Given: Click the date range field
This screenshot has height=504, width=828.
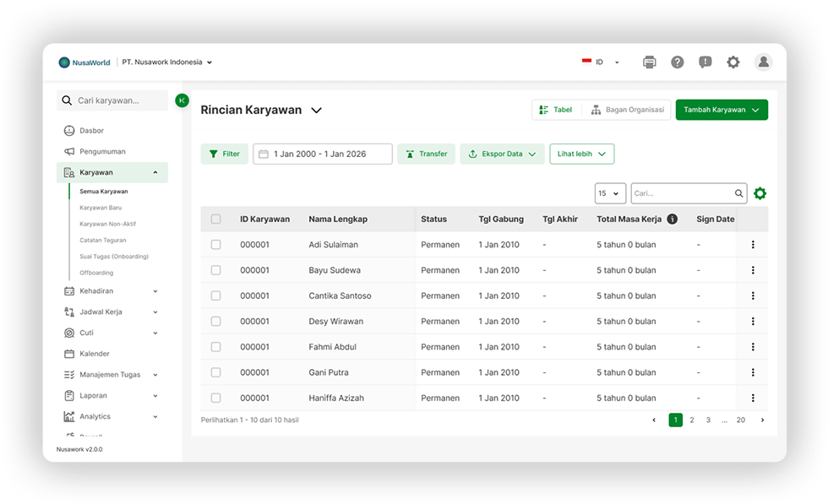Looking at the screenshot, I should point(322,154).
